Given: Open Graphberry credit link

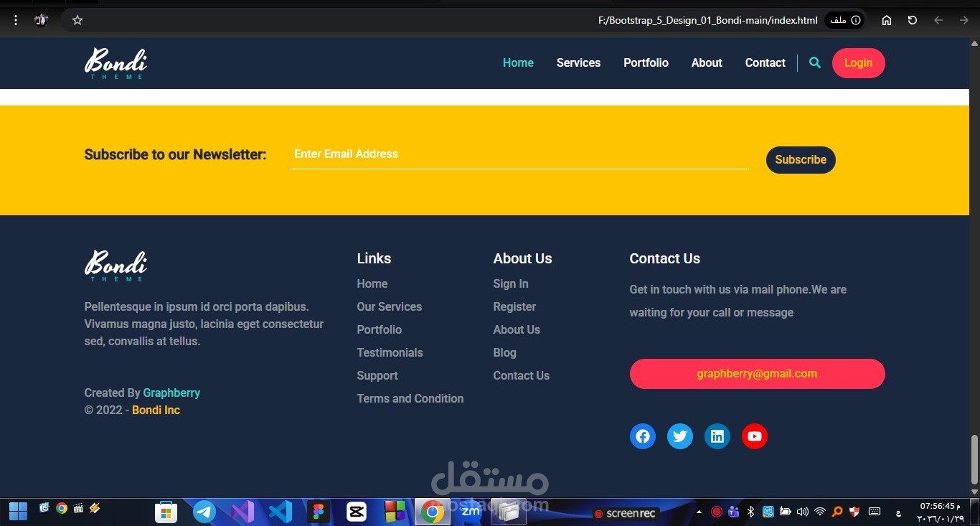Looking at the screenshot, I should coord(171,393).
